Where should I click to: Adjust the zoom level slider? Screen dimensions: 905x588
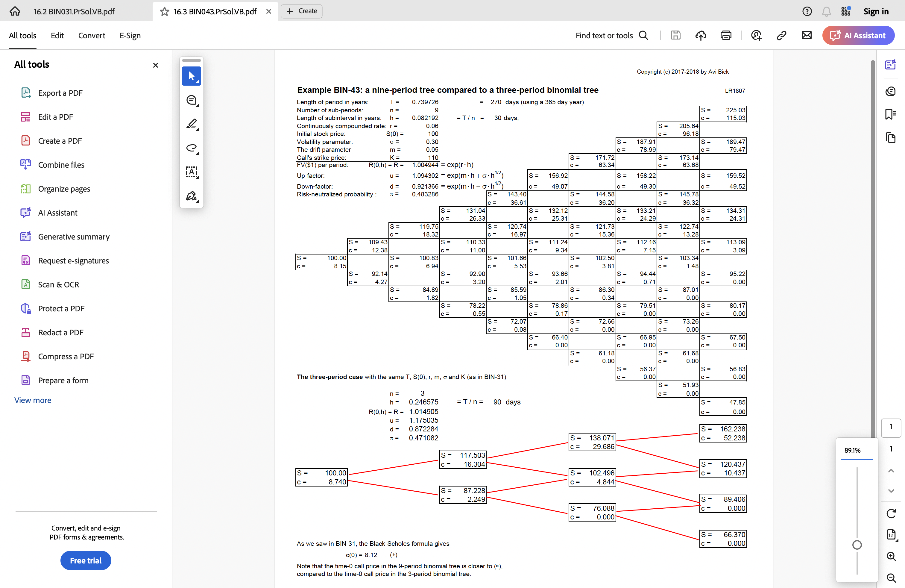click(x=857, y=545)
